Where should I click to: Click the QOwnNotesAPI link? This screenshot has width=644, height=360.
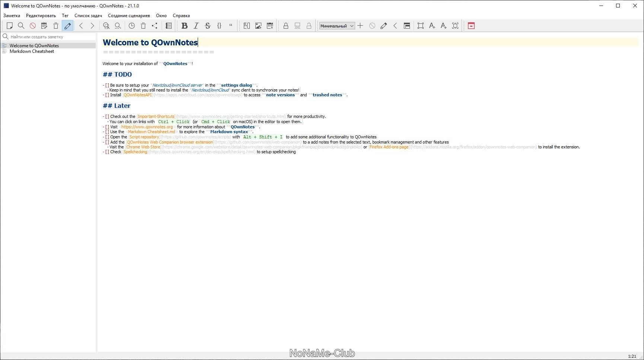pos(138,95)
